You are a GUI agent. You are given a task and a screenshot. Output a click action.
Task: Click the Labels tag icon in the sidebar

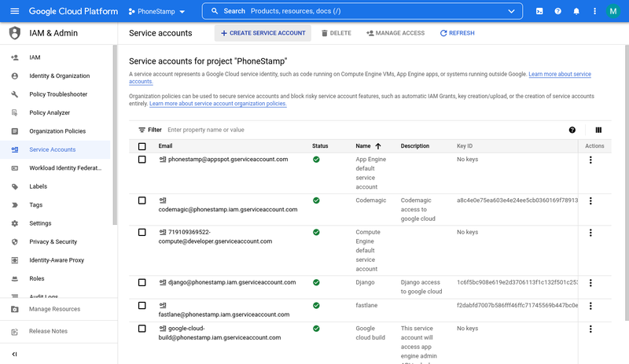(15, 186)
